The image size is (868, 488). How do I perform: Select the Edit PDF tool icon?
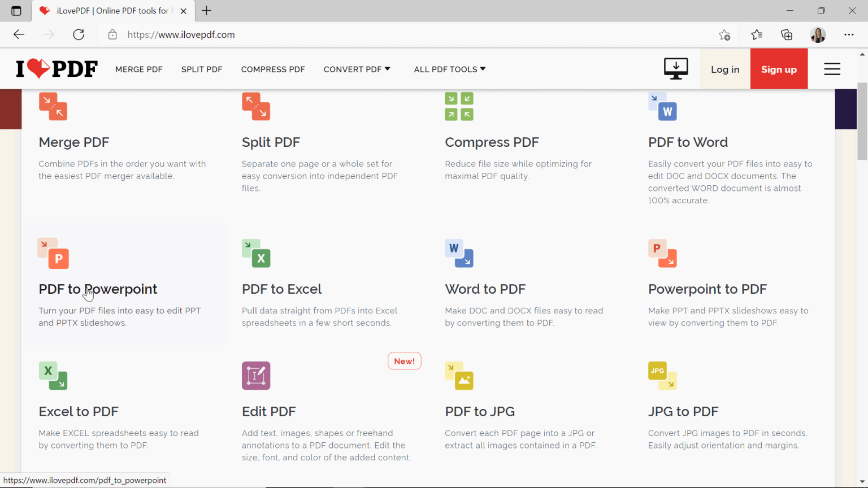click(x=256, y=376)
